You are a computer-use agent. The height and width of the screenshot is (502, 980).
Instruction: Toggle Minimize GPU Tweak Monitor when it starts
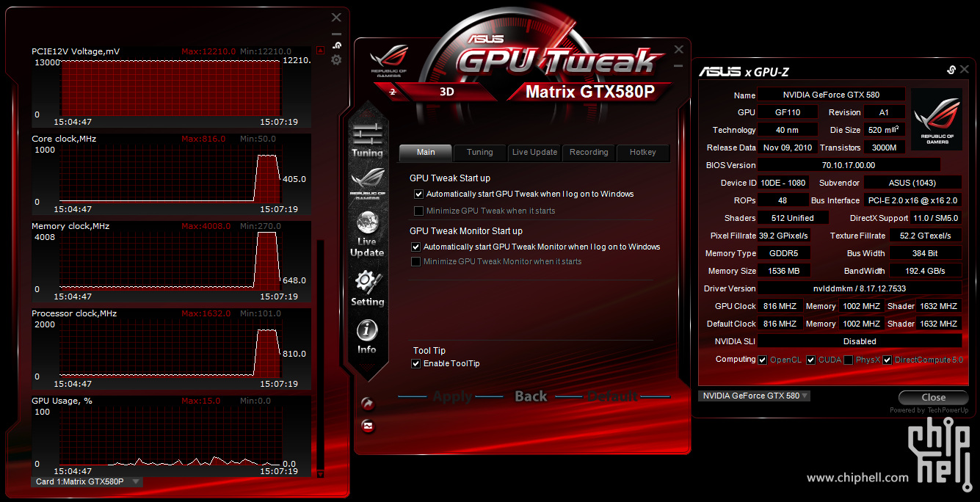coord(416,261)
